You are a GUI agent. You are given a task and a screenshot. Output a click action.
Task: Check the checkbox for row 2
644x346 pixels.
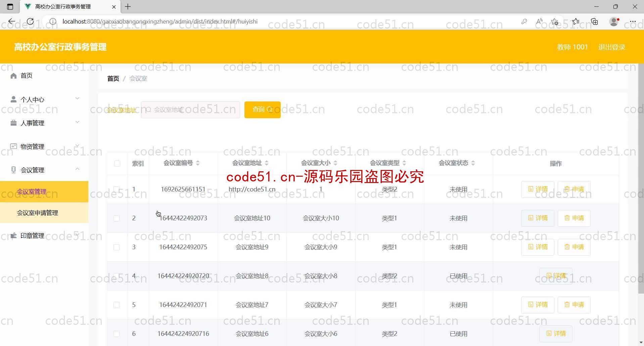tap(117, 218)
